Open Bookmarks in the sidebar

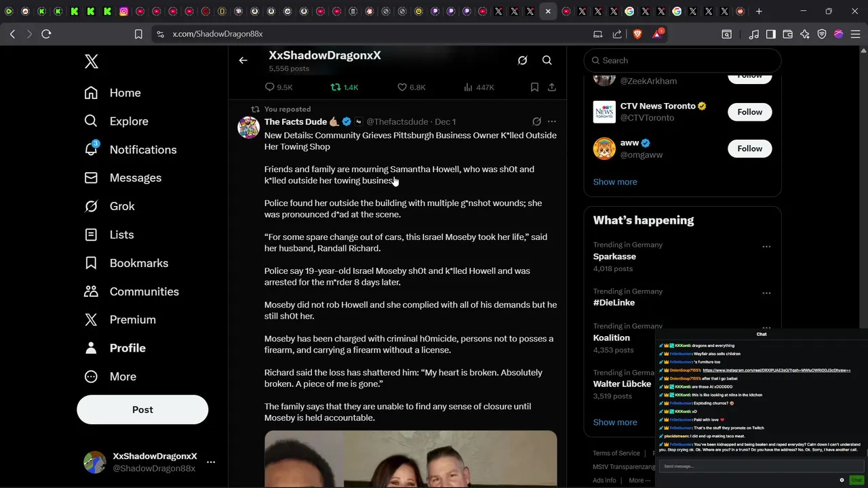click(126, 263)
